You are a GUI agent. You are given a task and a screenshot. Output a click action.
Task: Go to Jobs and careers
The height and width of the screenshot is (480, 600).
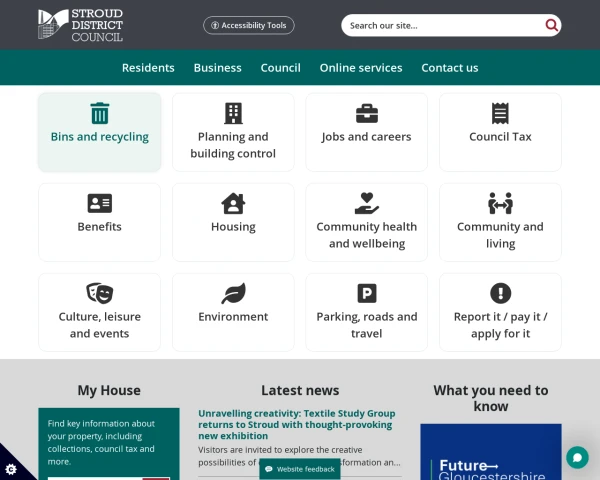tap(367, 137)
